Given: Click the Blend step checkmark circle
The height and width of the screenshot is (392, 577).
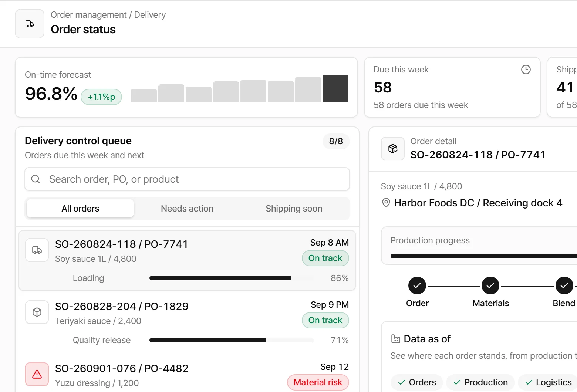Looking at the screenshot, I should [x=564, y=285].
